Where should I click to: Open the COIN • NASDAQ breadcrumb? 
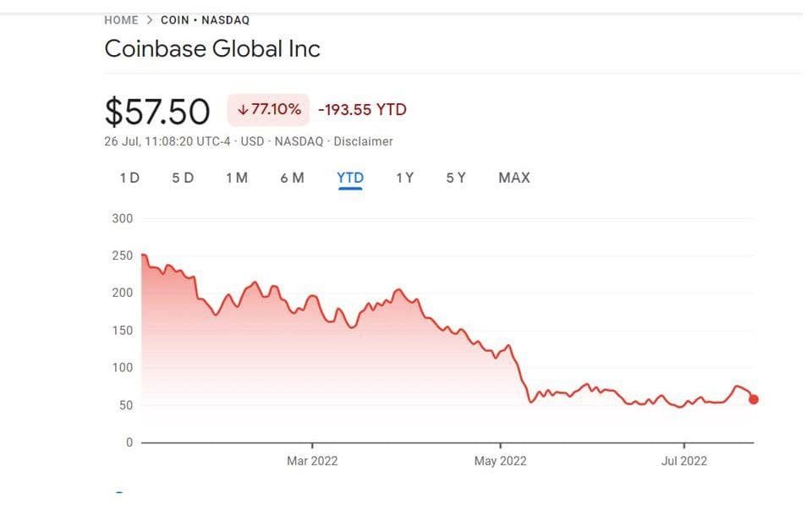pos(205,20)
